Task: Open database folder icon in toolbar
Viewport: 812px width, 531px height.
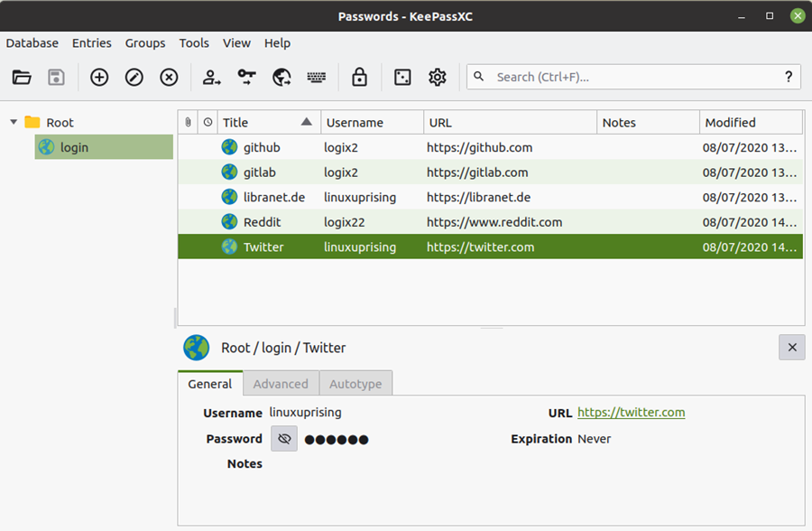Action: click(x=22, y=78)
